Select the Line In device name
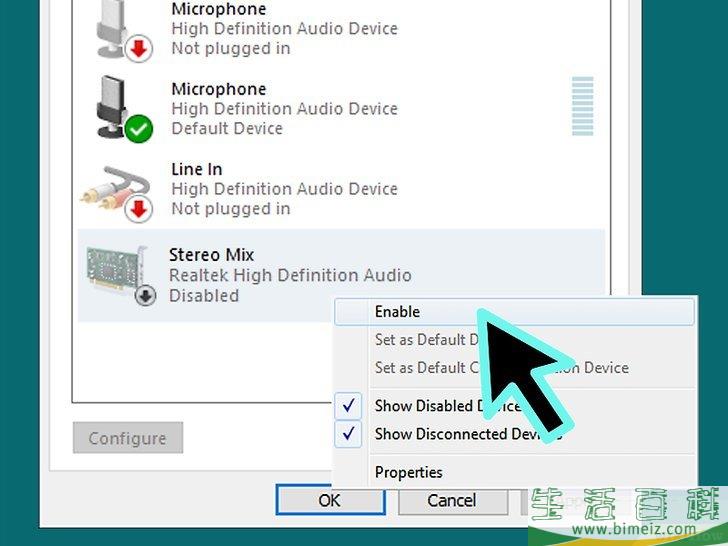 click(x=196, y=169)
